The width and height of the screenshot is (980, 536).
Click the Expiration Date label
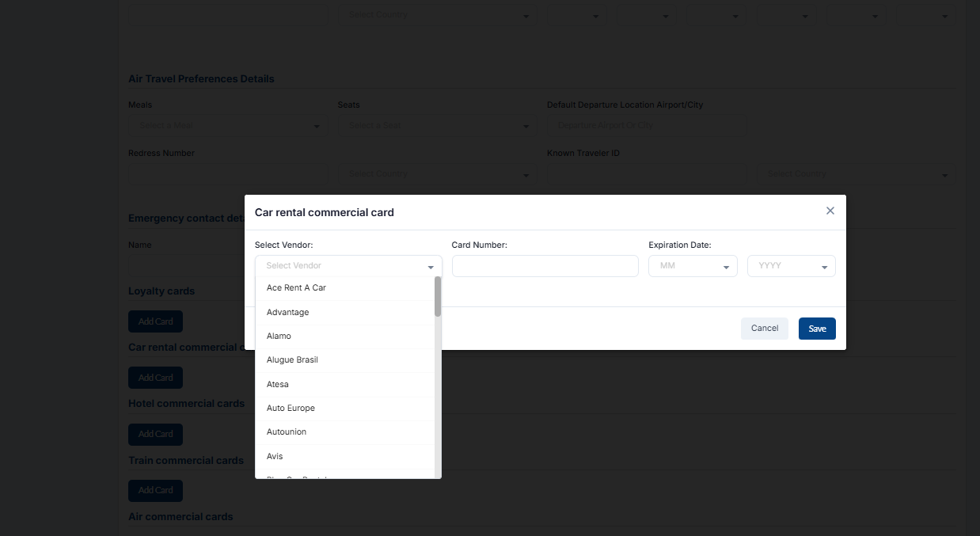click(x=680, y=245)
